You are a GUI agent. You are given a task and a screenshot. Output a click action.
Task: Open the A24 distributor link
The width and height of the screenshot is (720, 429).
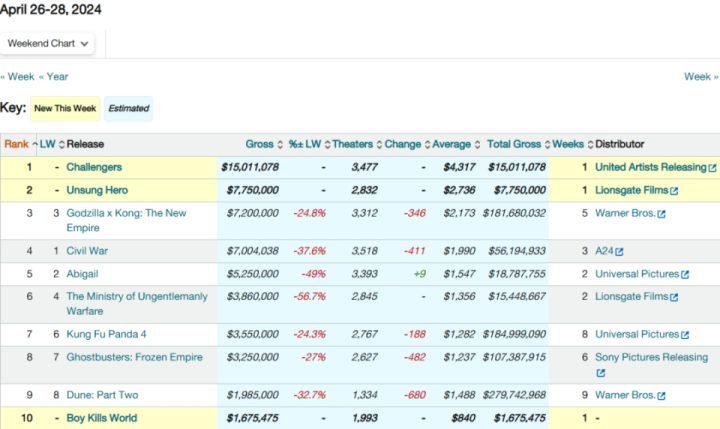pyautogui.click(x=604, y=251)
